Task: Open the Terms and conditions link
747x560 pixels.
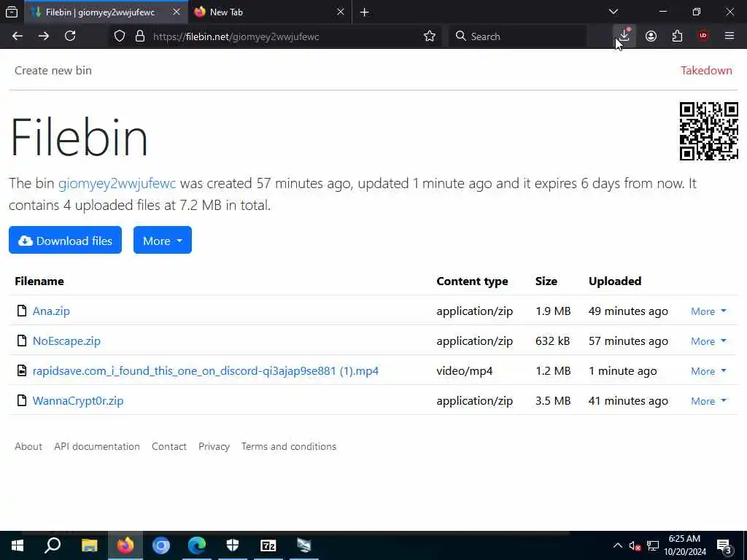Action: click(289, 447)
